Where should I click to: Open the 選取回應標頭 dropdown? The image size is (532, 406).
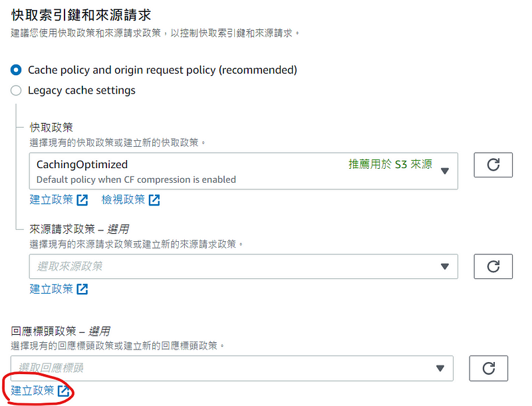(232, 368)
